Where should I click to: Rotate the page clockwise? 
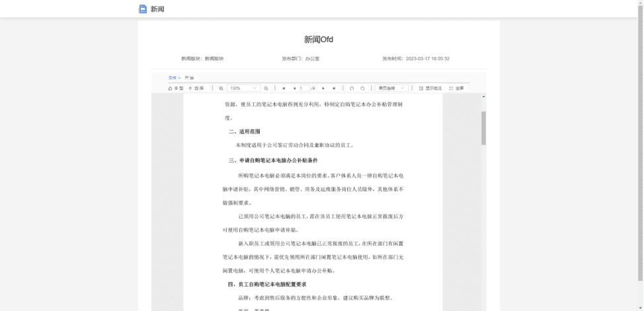pos(362,88)
